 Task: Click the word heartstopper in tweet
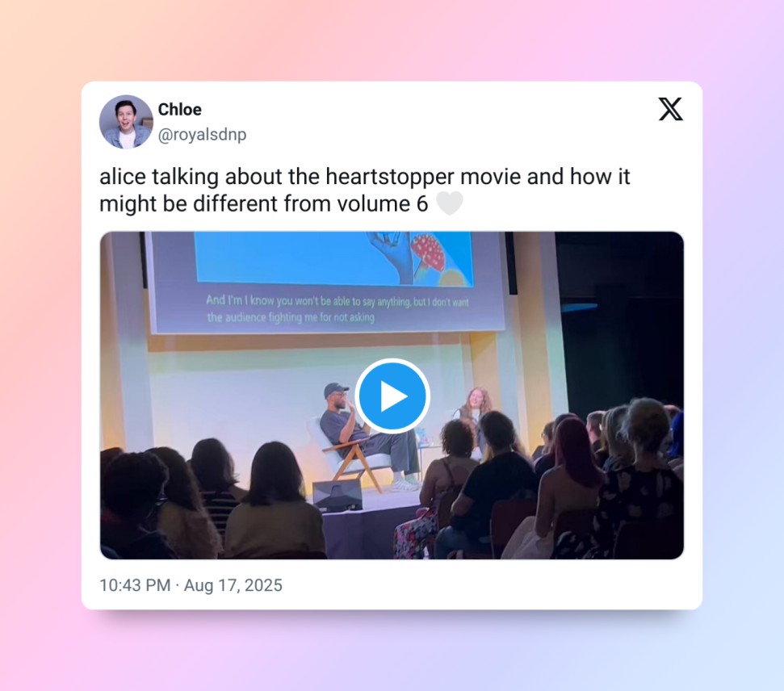[390, 177]
